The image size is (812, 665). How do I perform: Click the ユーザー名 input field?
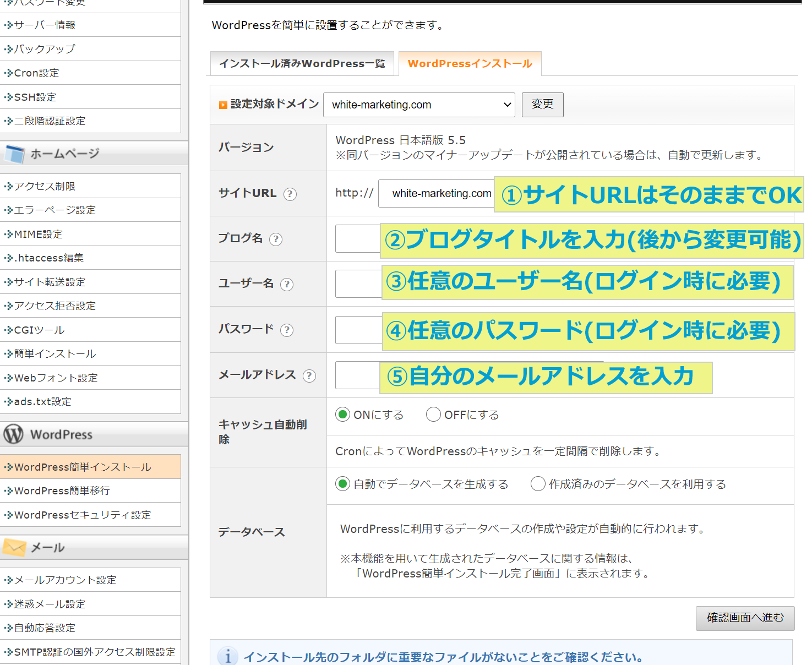358,284
